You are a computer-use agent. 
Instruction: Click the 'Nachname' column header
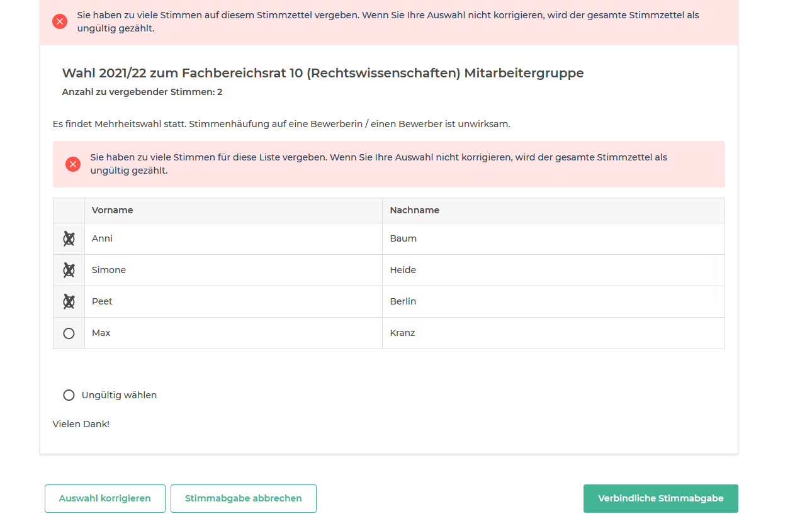[415, 210]
